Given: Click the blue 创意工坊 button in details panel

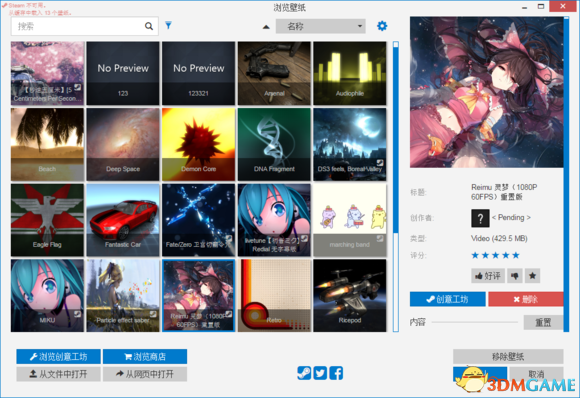Looking at the screenshot, I should 448,299.
